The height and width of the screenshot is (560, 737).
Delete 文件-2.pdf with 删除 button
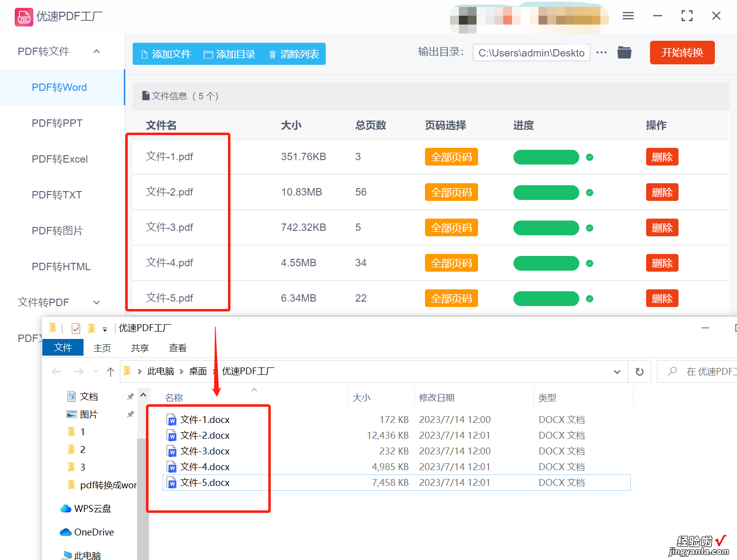662,193
